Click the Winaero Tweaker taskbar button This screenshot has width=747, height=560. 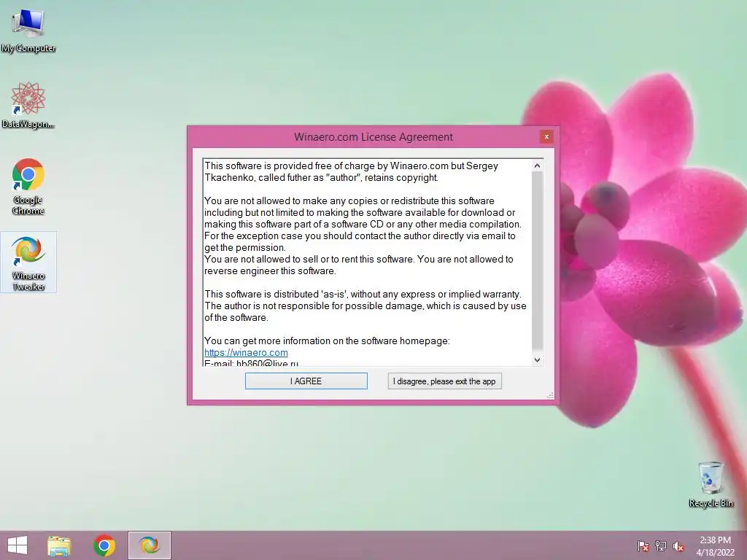click(149, 545)
